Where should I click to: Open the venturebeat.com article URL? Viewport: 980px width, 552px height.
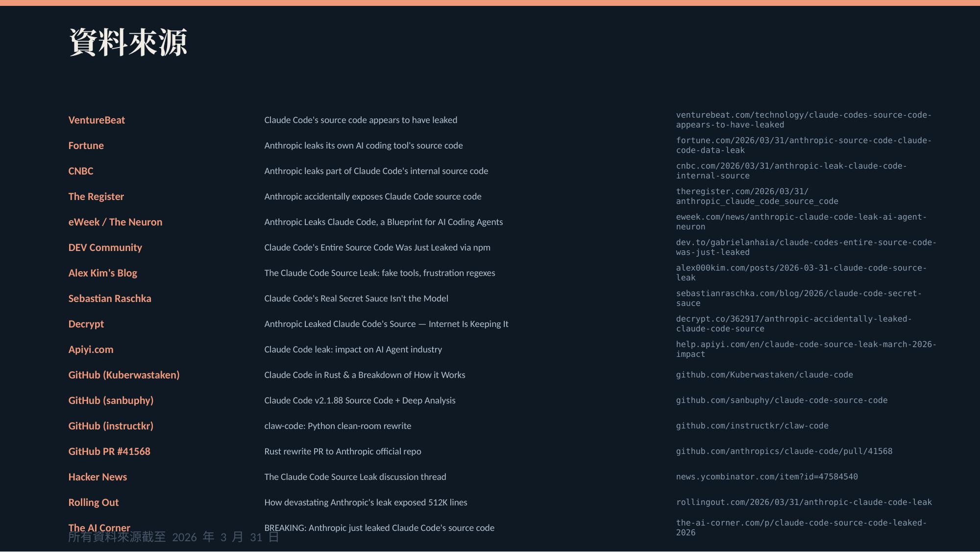[x=804, y=120]
